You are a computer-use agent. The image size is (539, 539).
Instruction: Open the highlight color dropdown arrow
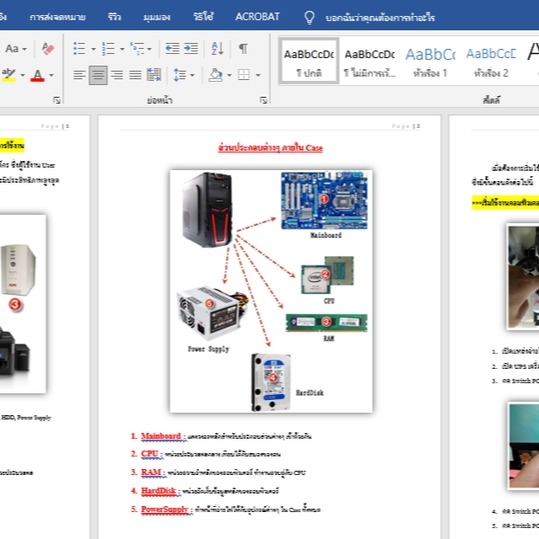23,75
